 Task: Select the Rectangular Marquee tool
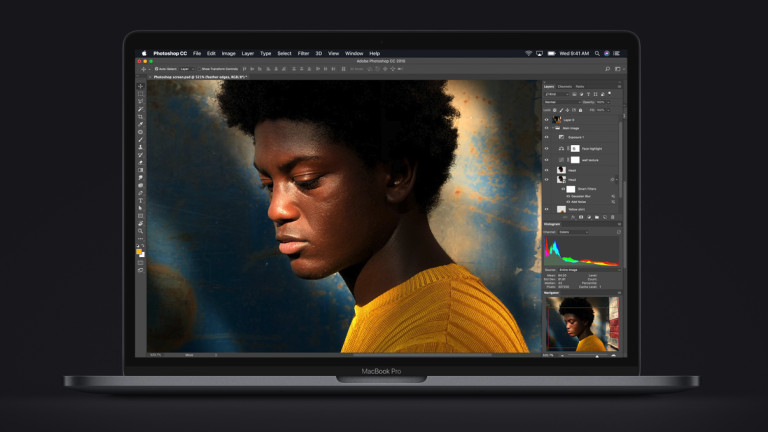click(x=140, y=94)
